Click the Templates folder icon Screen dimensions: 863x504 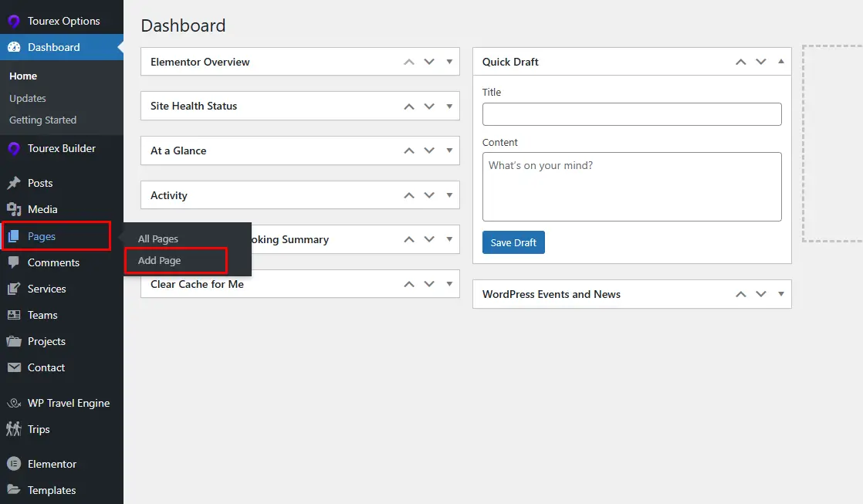click(x=14, y=489)
